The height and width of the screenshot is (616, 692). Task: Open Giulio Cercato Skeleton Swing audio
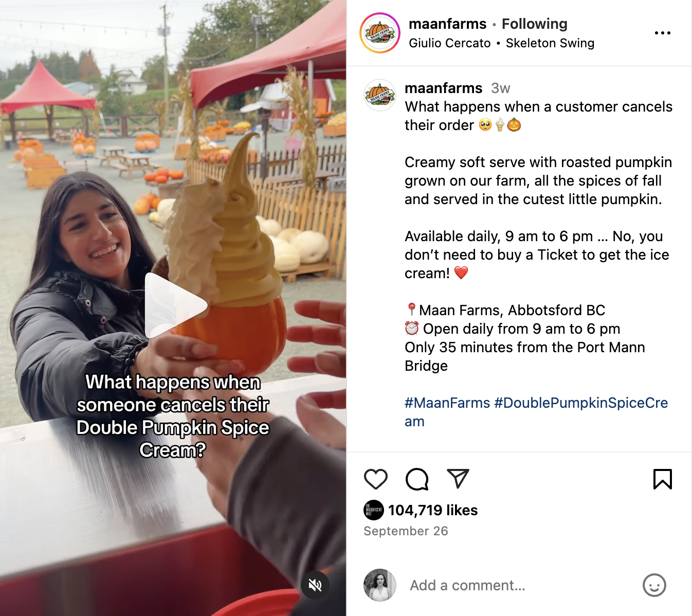(x=501, y=43)
